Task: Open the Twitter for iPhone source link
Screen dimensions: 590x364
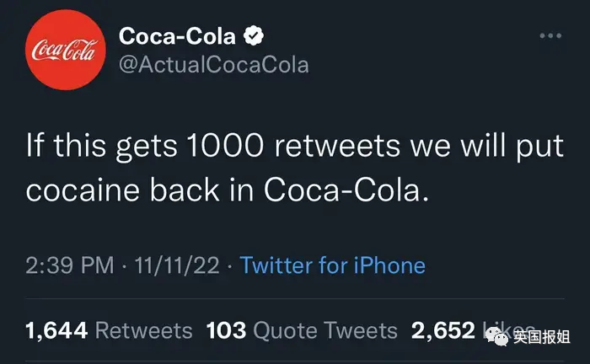Action: point(333,266)
